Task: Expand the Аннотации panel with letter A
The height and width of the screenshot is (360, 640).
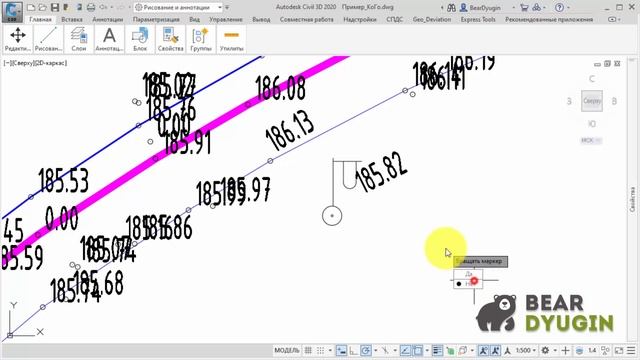Action: pyautogui.click(x=109, y=39)
